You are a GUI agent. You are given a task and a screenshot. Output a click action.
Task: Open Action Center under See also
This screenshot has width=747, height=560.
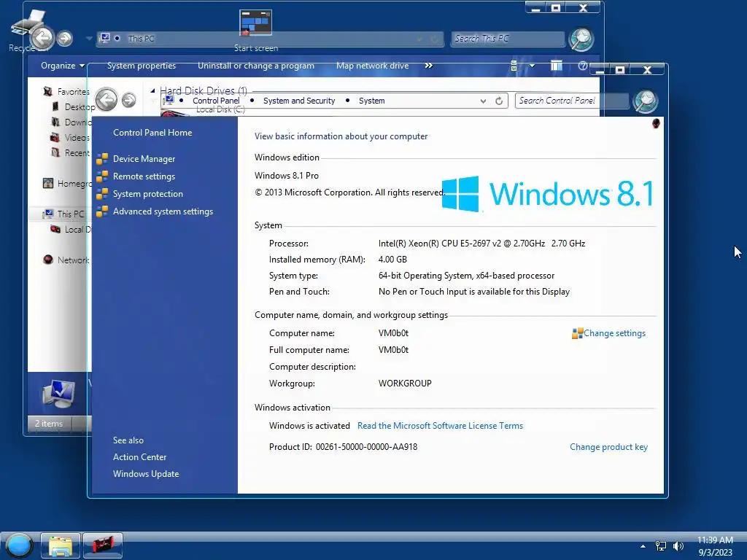click(139, 457)
